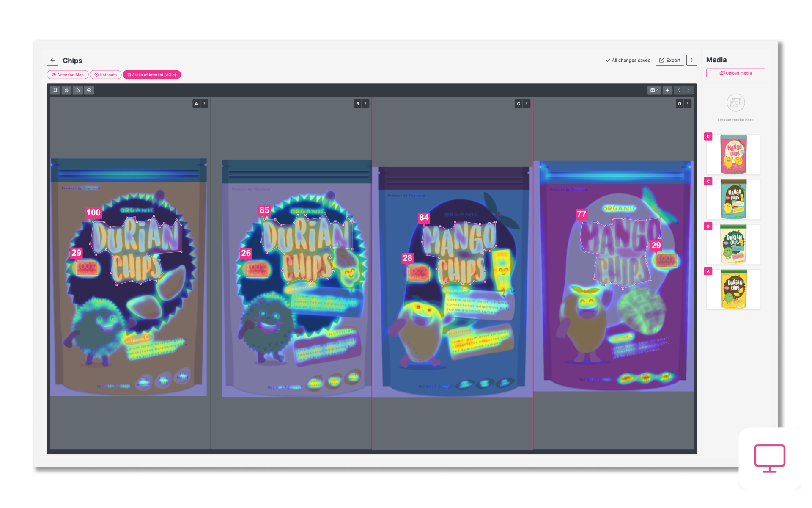Screen dimensions: 812x508
Task: Go to previous columns with left chevron
Action: coord(679,90)
